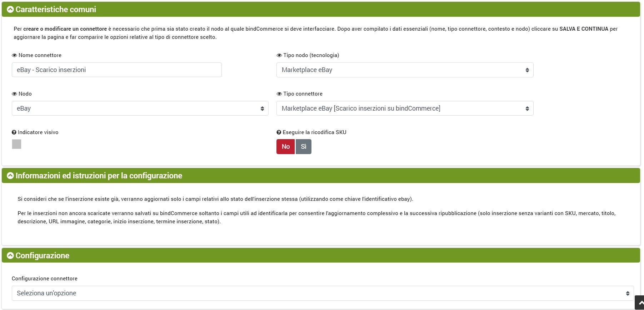Click the eye icon beside Tipo nodo
The height and width of the screenshot is (310, 644).
[x=279, y=55]
